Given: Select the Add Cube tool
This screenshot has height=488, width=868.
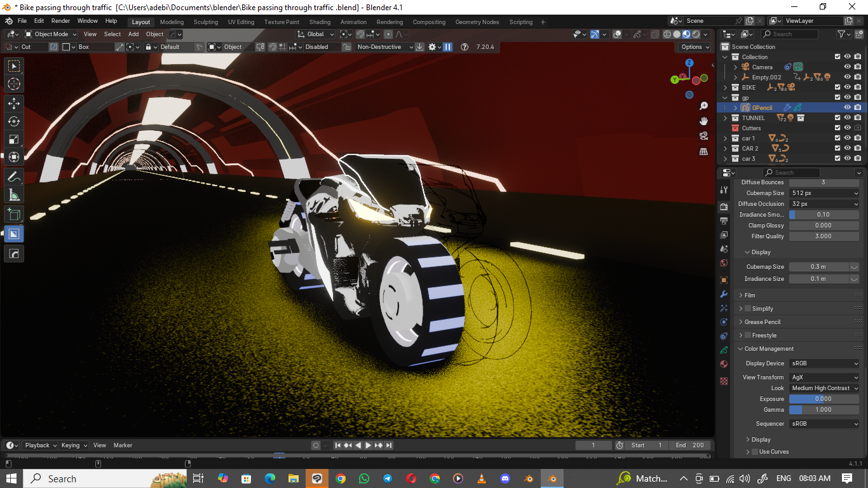Looking at the screenshot, I should 14,215.
